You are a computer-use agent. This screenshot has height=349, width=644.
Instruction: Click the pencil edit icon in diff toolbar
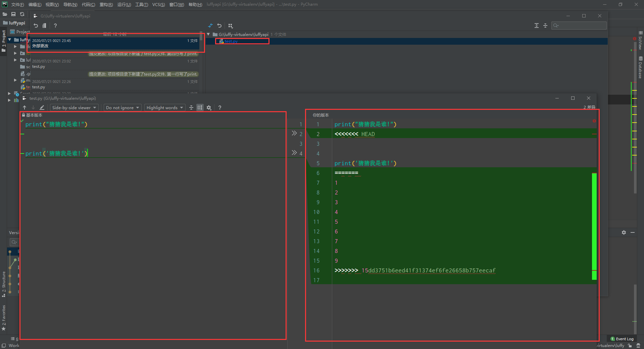(42, 107)
